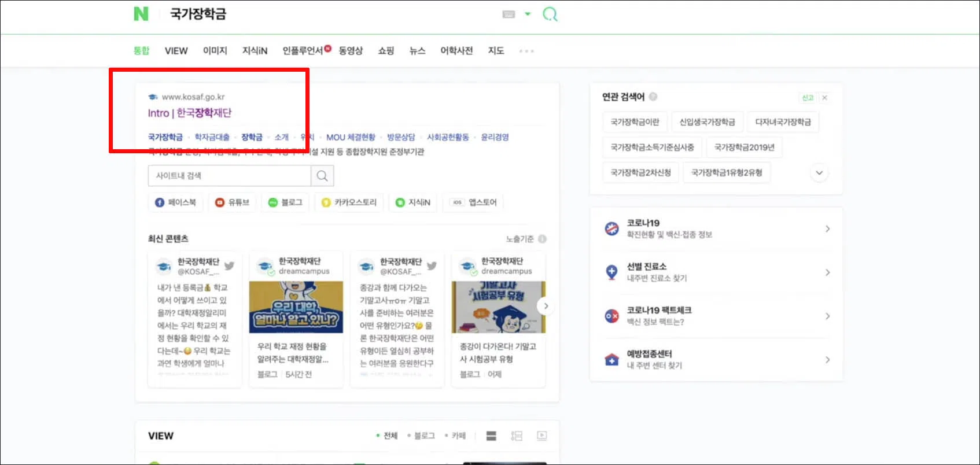Click related search 국가장학금1유형2유형
This screenshot has height=465, width=980.
(x=727, y=173)
